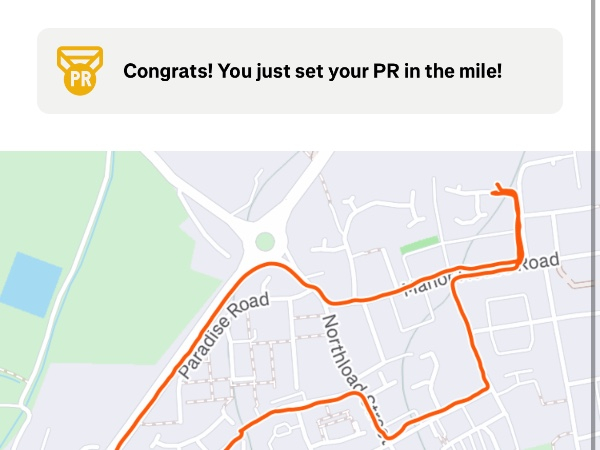Click the blue pond area on map

click(x=31, y=281)
